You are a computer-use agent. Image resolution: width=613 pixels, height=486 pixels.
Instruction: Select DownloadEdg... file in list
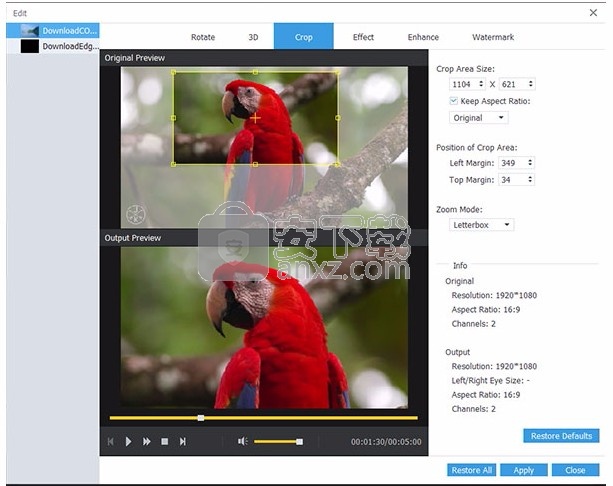point(53,46)
